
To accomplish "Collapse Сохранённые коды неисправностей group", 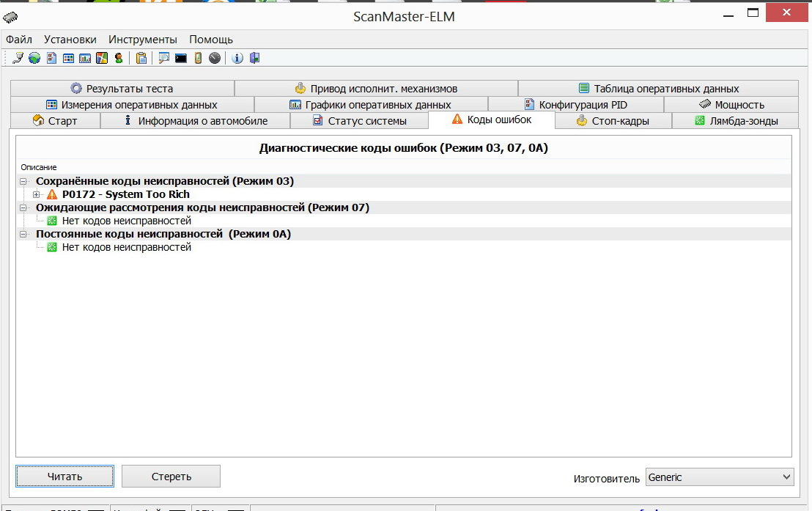I will pyautogui.click(x=23, y=181).
